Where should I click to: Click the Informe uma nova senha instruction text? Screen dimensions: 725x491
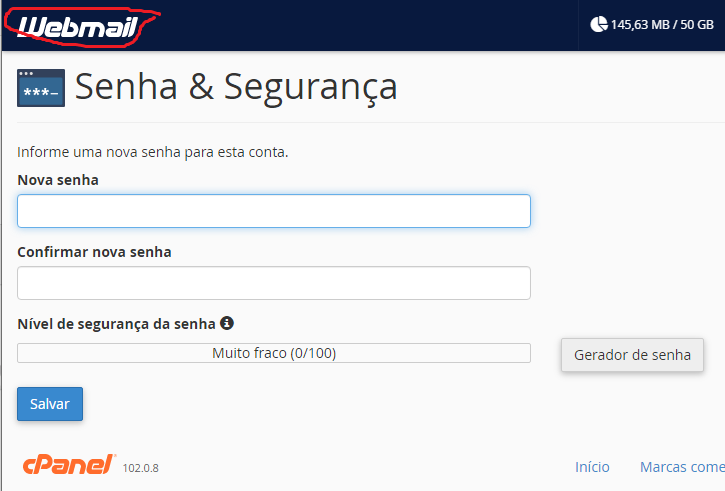point(153,152)
